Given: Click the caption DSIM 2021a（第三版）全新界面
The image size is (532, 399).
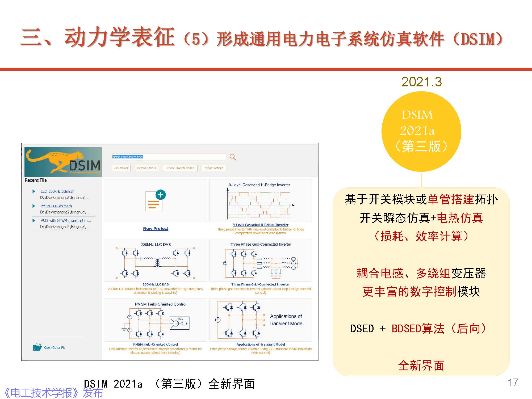Looking at the screenshot, I should coord(169,384).
